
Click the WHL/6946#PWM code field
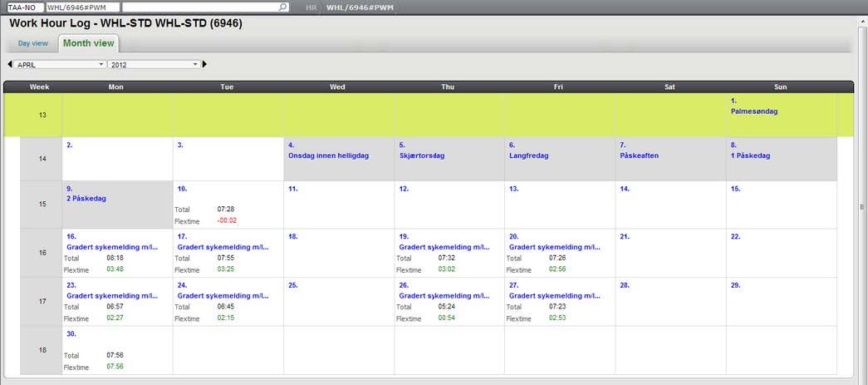[x=82, y=7]
